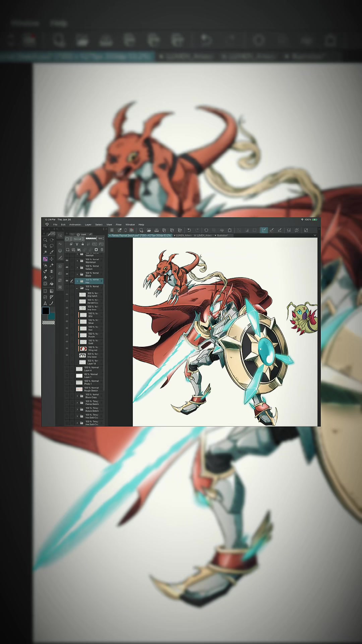This screenshot has width=362, height=644.
Task: Create a new raster layer
Action: [x=68, y=250]
